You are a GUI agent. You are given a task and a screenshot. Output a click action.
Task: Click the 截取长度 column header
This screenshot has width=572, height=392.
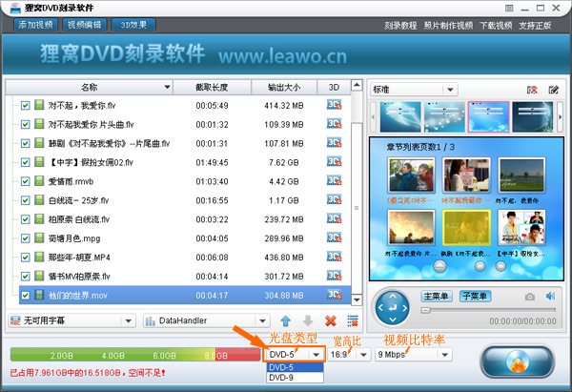click(212, 87)
